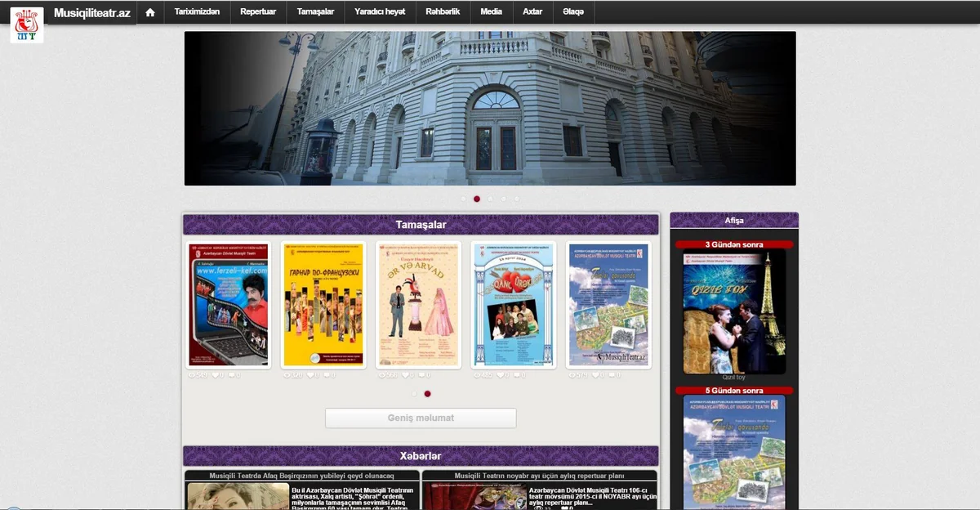Open comments under the Гарнир по-французски poster

pos(327,375)
